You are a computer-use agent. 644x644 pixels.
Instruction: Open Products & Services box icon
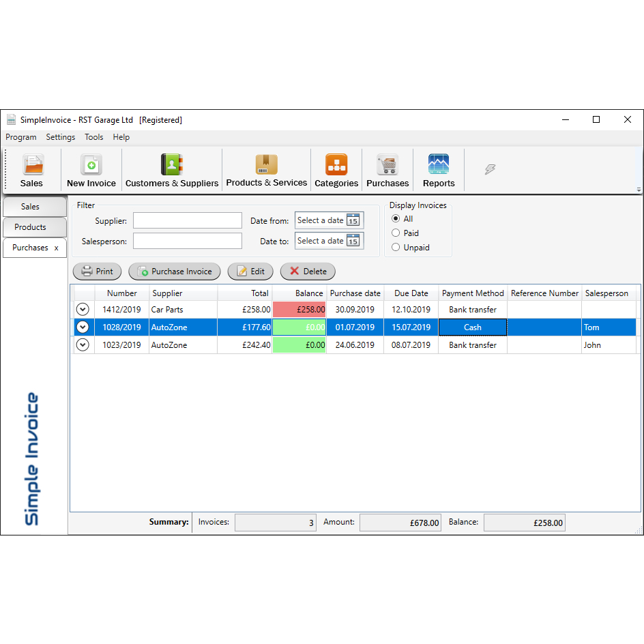tap(267, 164)
